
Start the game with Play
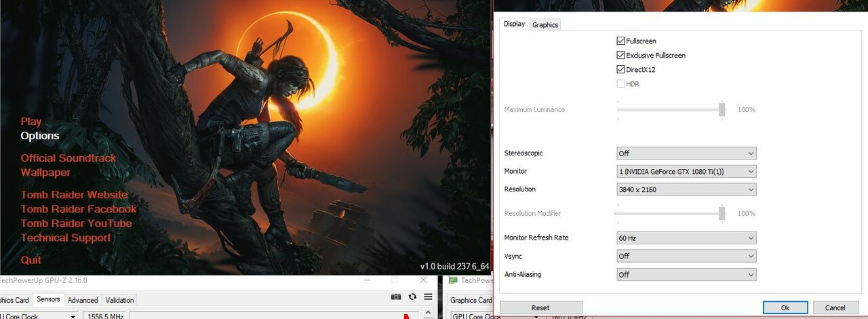(x=31, y=121)
